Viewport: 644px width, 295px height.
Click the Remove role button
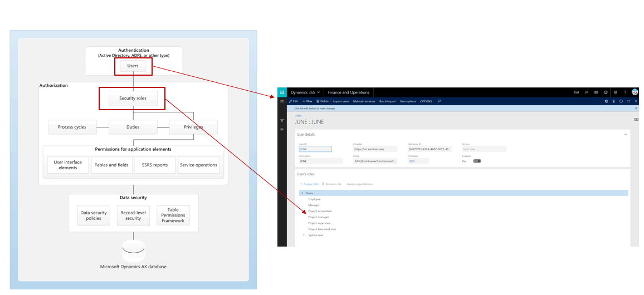(332, 184)
